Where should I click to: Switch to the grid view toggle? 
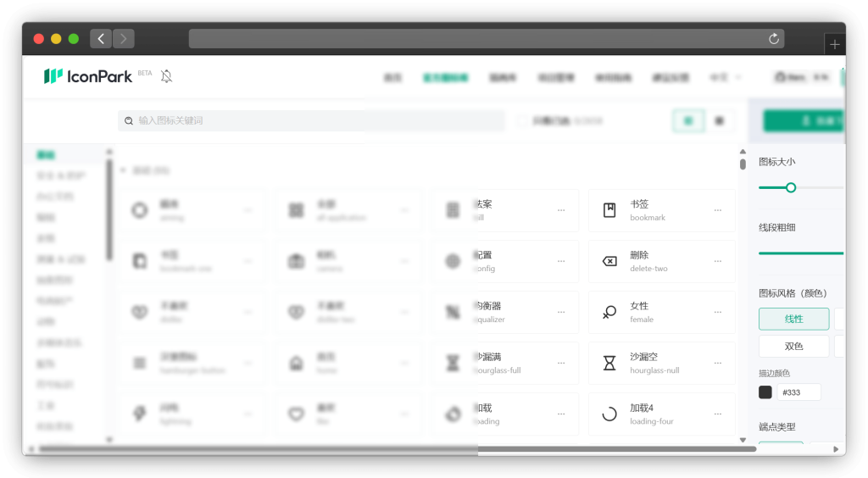688,121
